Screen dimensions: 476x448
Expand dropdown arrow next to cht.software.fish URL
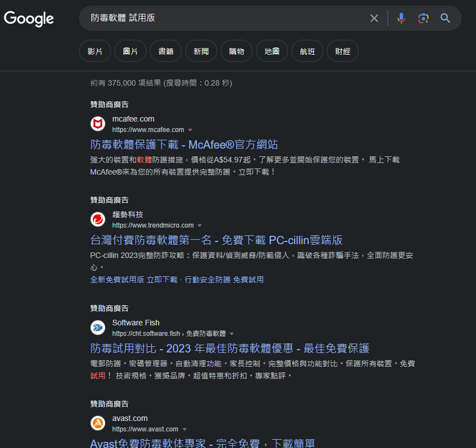point(232,334)
